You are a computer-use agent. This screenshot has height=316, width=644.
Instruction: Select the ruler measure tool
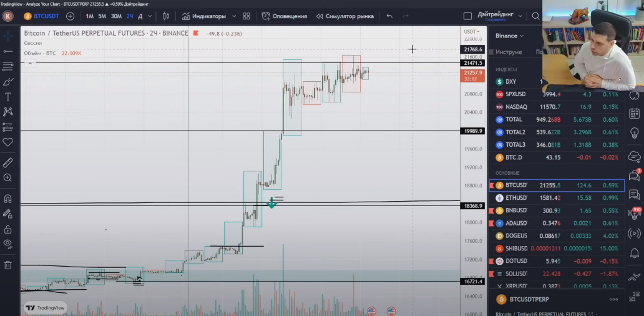point(8,163)
